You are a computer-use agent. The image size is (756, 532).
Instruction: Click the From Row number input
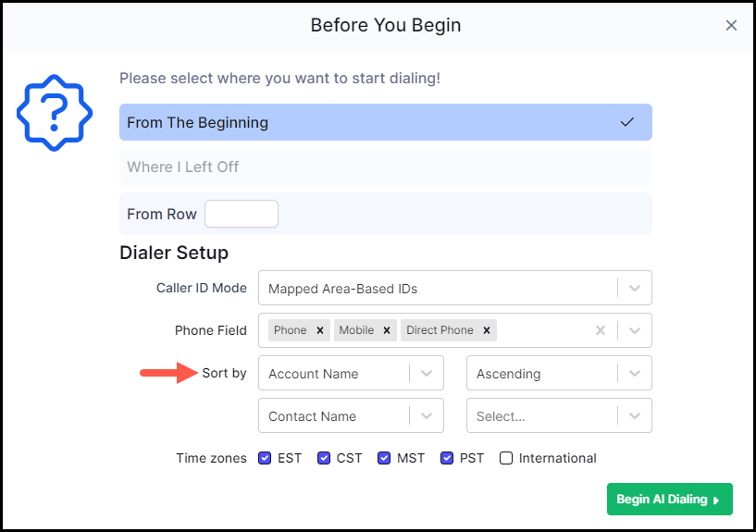(242, 214)
